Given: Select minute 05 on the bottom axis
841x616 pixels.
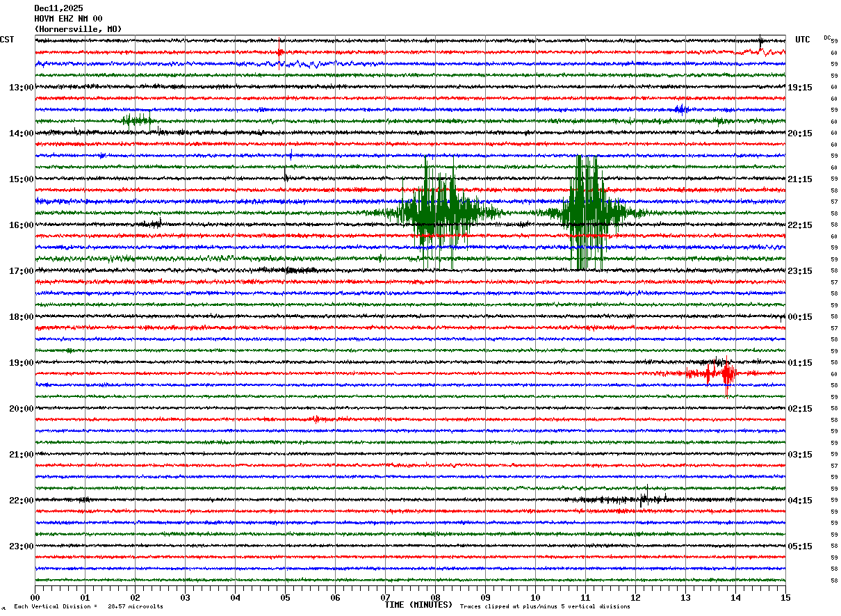Looking at the screenshot, I should (285, 597).
